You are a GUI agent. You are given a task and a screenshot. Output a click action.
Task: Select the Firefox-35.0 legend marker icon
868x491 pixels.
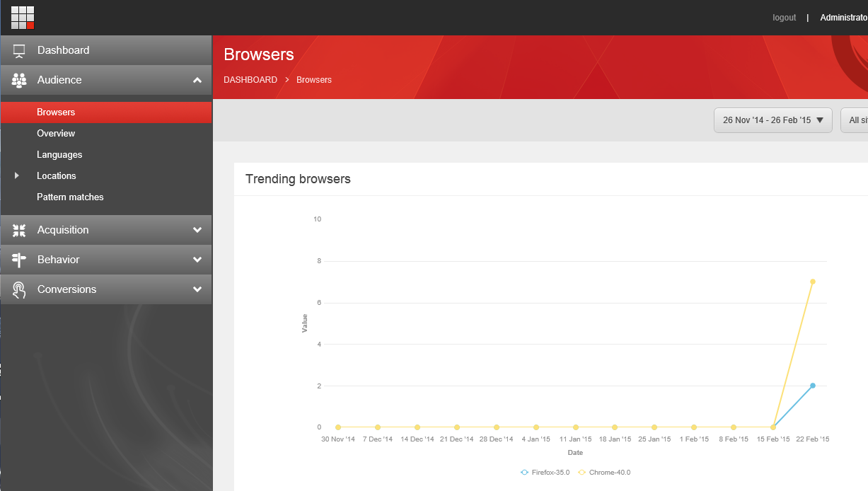pos(524,472)
